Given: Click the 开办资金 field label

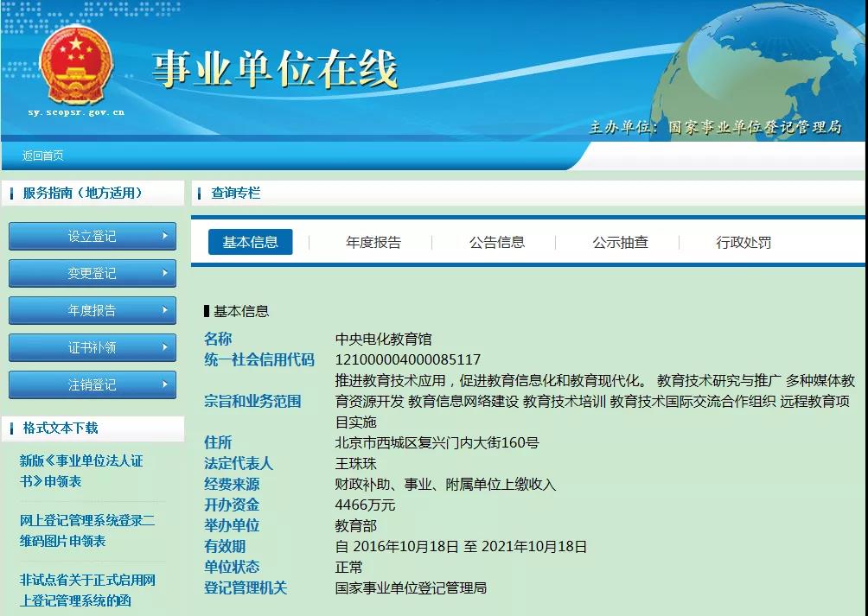Looking at the screenshot, I should 232,505.
